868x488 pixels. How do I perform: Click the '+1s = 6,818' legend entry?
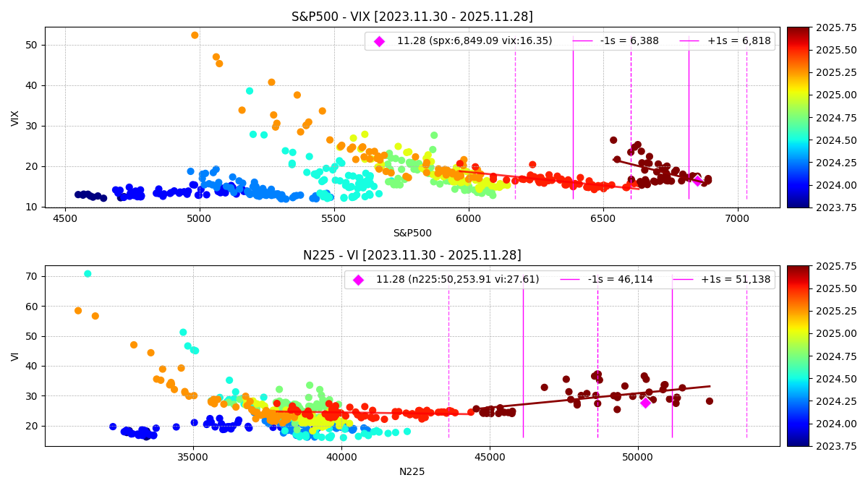723,41
